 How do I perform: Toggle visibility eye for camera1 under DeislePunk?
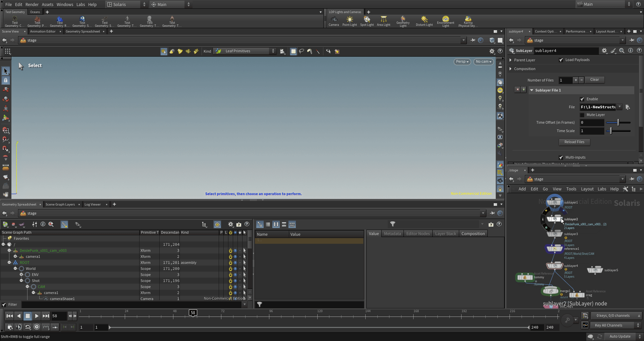tap(235, 257)
